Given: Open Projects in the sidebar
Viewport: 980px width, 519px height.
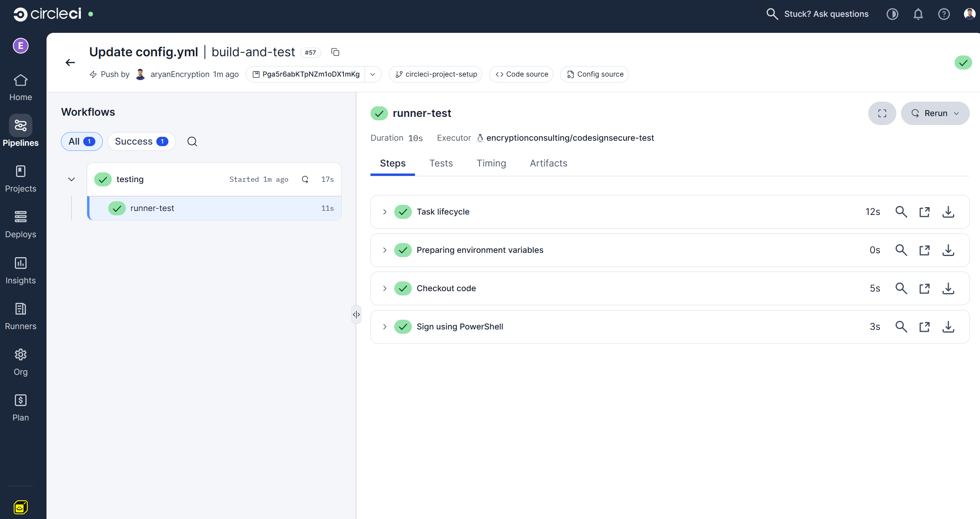Looking at the screenshot, I should 21,179.
